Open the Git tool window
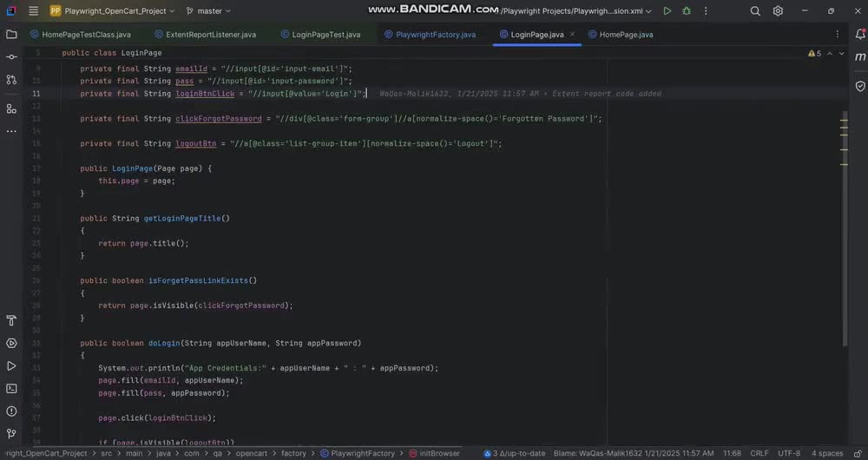 pos(11,433)
